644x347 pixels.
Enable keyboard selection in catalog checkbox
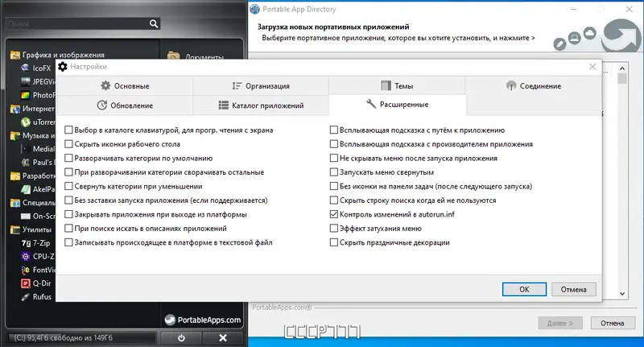(x=68, y=130)
